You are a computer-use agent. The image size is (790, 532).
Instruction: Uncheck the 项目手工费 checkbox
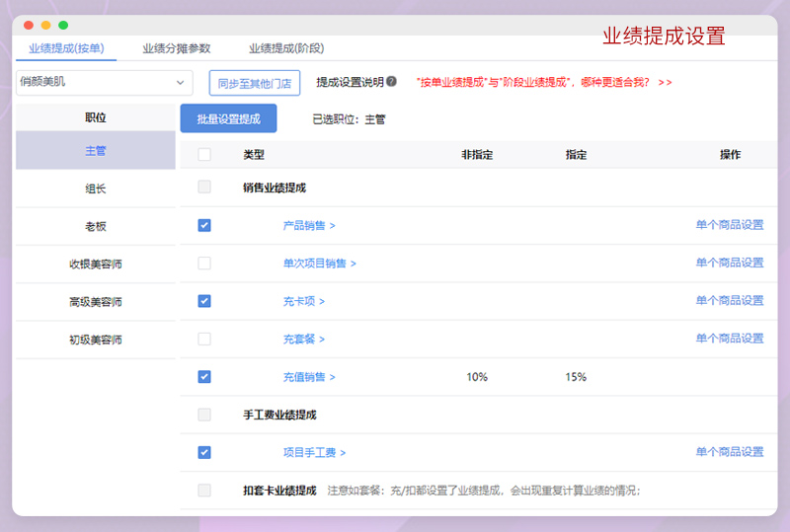204,452
